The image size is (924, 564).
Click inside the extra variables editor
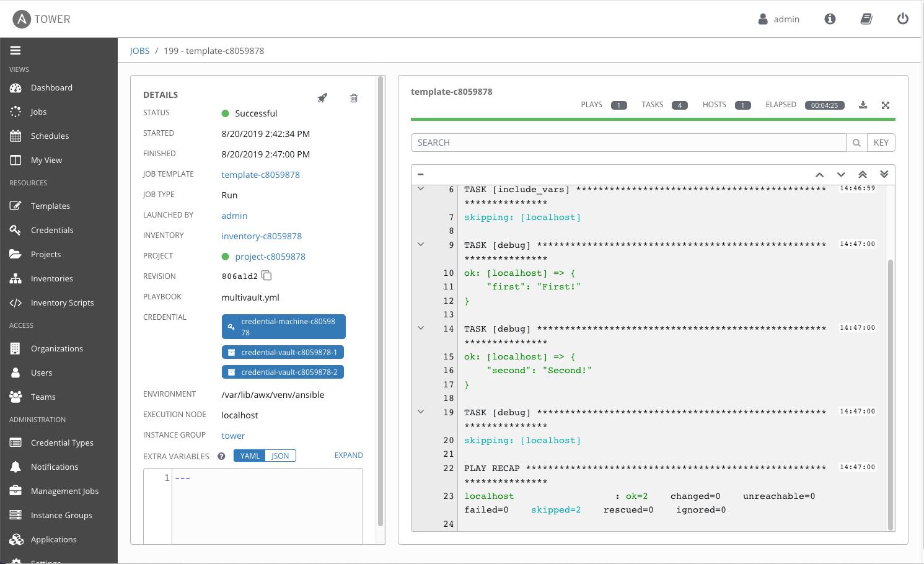click(x=267, y=506)
